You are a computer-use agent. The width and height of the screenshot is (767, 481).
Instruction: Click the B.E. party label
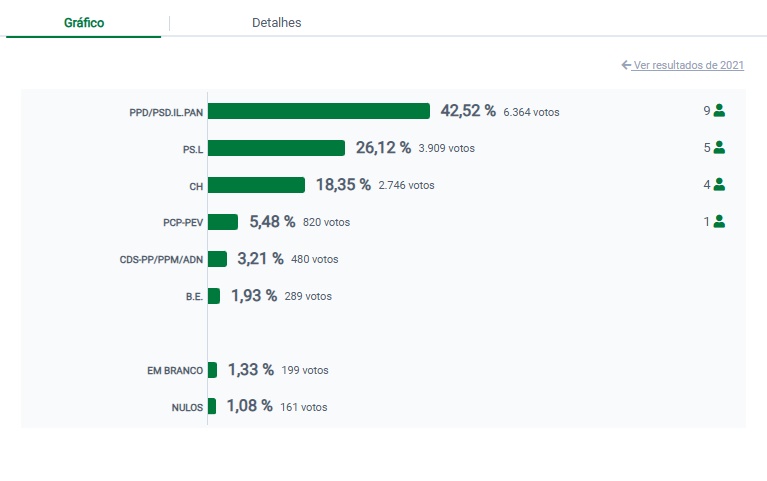tap(194, 297)
